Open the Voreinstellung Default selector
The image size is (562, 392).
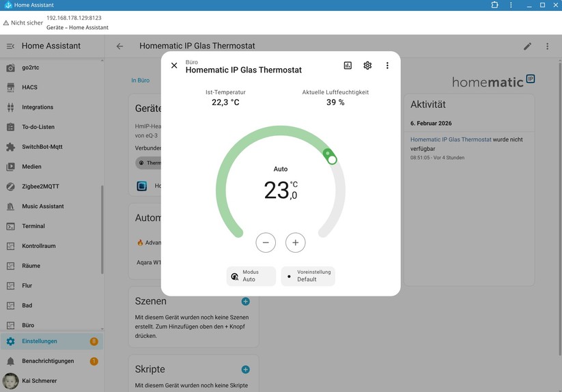pos(308,276)
